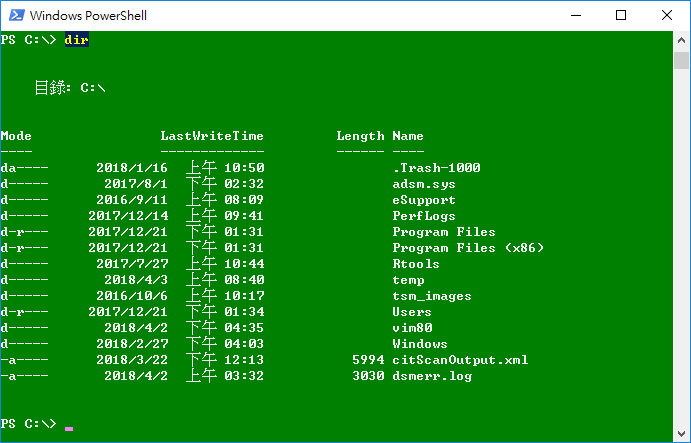Click the date 2017/8/1
This screenshot has width=691, height=443.
tap(136, 183)
